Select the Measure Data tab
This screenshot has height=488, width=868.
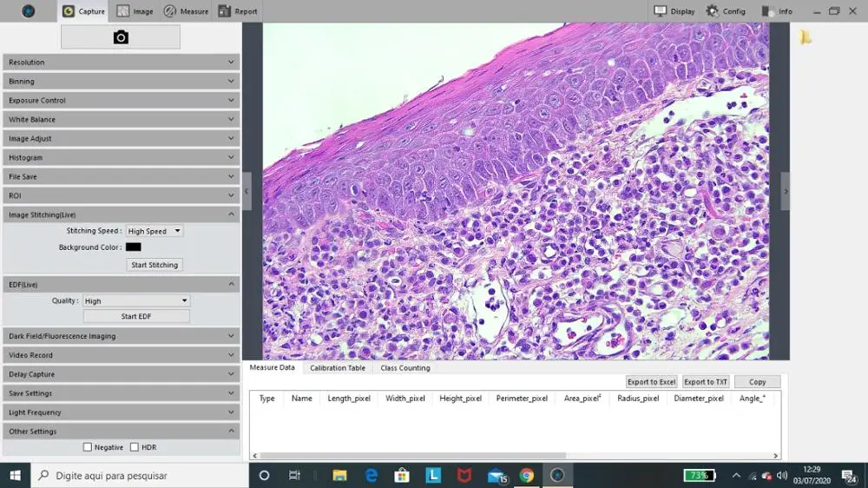pyautogui.click(x=272, y=367)
